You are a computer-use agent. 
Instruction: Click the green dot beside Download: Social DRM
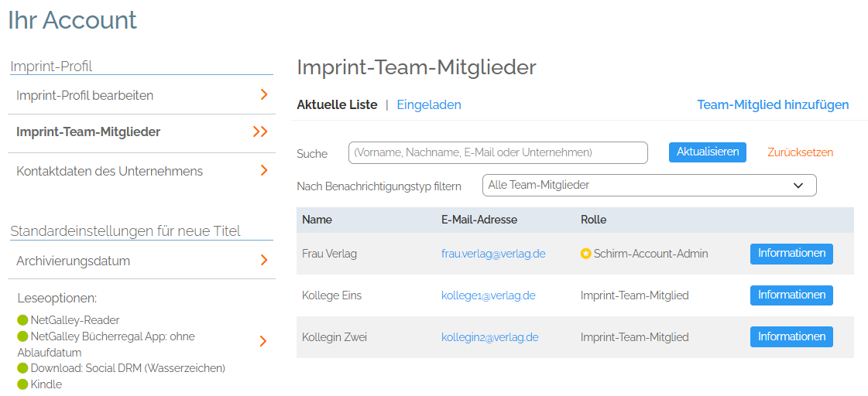point(22,368)
